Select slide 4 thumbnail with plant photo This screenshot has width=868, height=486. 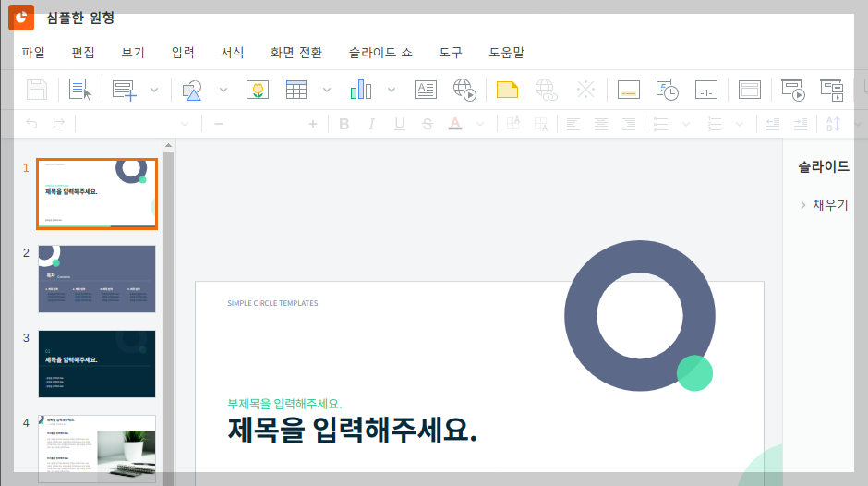click(x=97, y=449)
